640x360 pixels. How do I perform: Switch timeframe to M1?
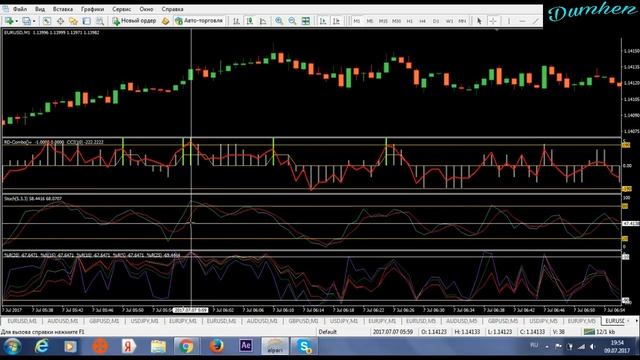click(x=356, y=21)
